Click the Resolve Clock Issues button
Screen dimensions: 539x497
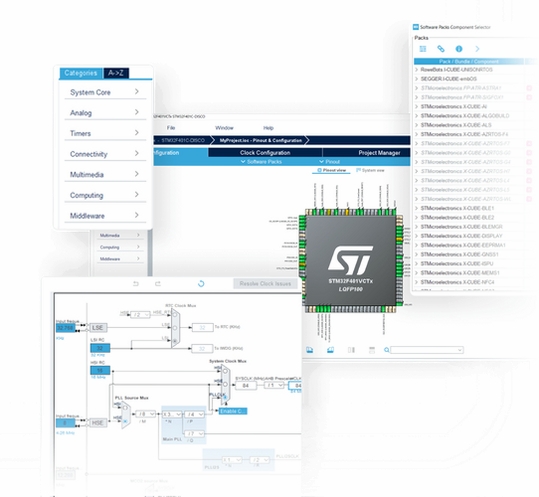tap(265, 284)
